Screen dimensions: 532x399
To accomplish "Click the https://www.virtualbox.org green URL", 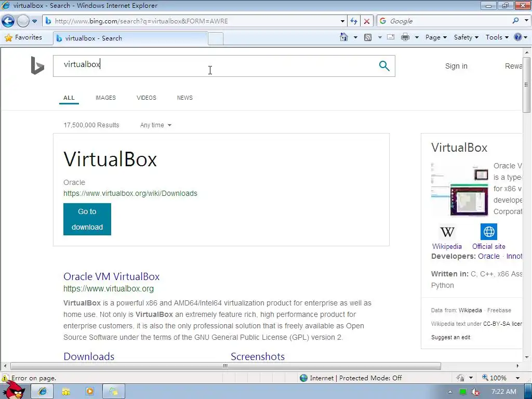I will (109, 289).
